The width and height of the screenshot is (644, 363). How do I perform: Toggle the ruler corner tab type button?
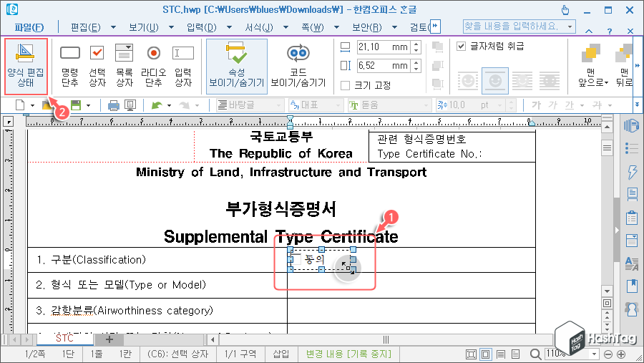point(8,121)
